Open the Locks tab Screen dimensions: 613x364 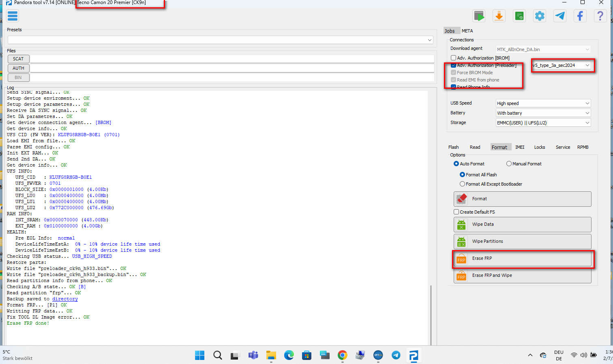pyautogui.click(x=540, y=147)
